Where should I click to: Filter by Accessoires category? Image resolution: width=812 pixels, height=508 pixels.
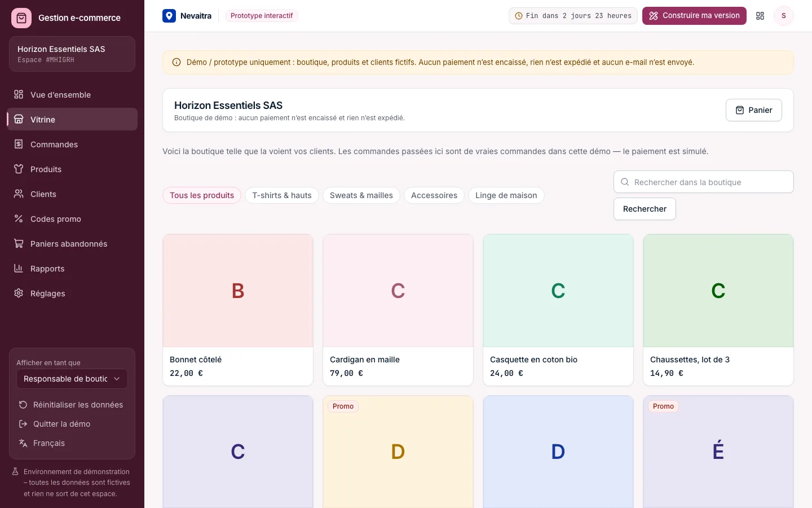click(434, 195)
